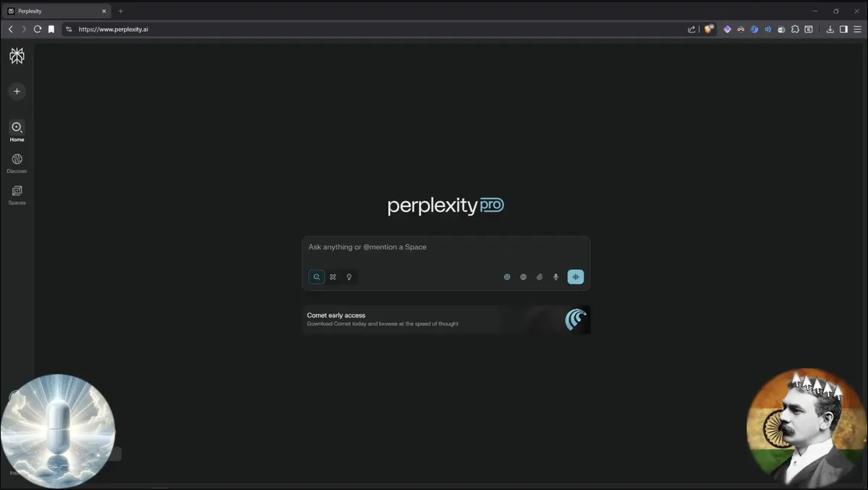
Task: Select the Search mode magnifier icon
Action: point(316,277)
